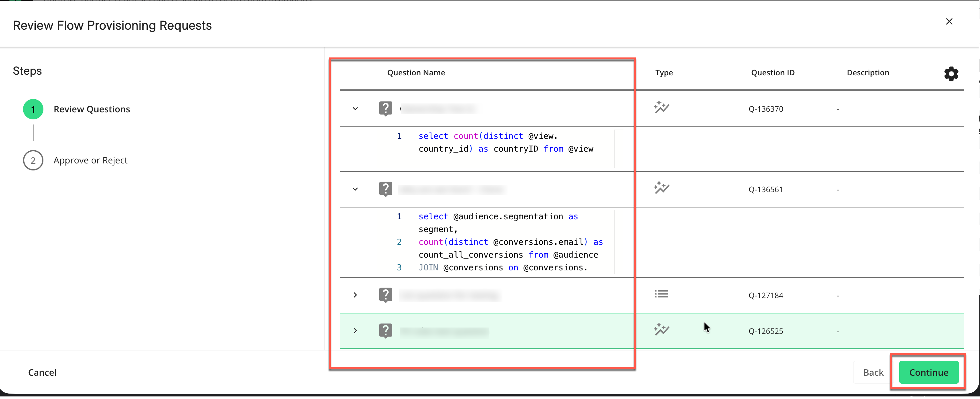Select question ID Q-127184
Viewport: 980px width, 399px height.
(765, 296)
